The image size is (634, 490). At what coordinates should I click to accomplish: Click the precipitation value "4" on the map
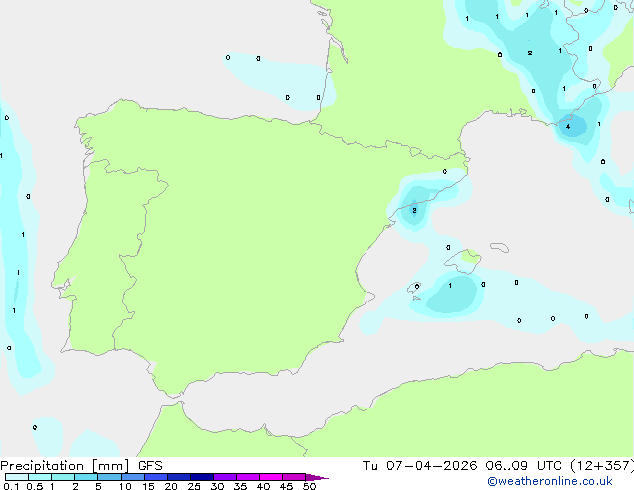[568, 127]
